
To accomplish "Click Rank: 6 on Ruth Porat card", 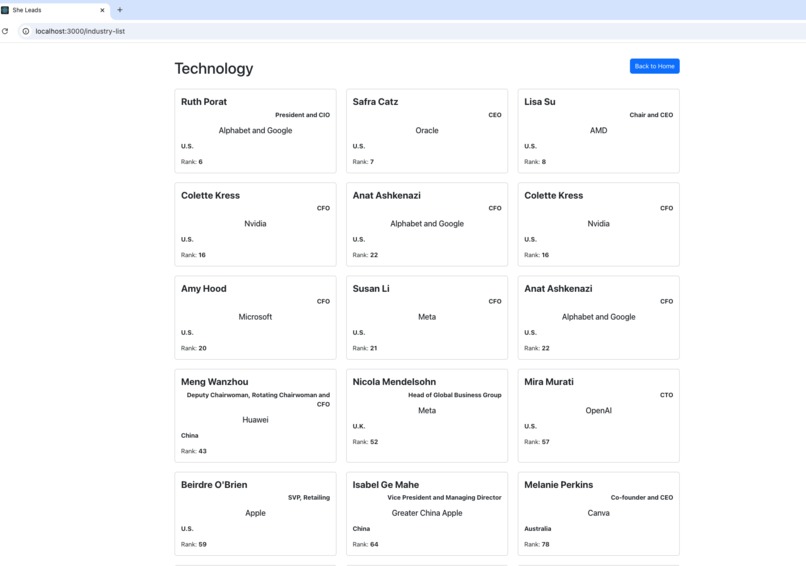I will click(x=192, y=161).
